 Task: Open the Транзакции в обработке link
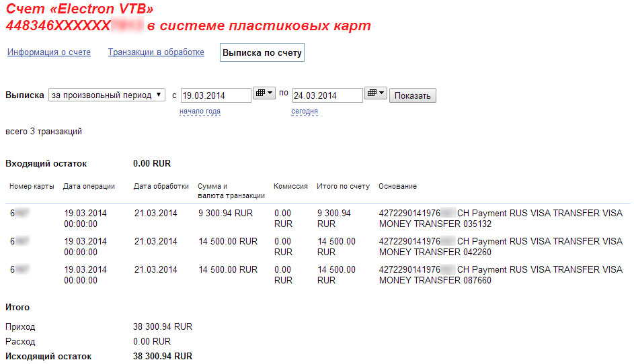click(156, 52)
